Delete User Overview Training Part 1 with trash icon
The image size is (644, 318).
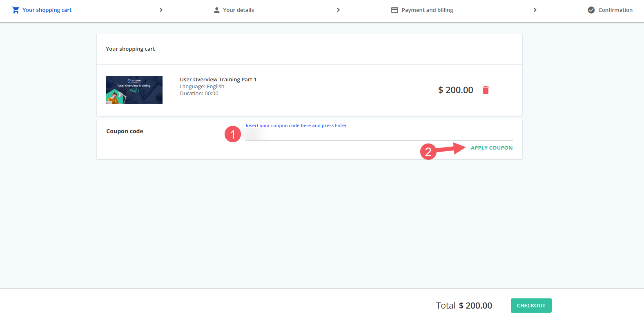486,90
